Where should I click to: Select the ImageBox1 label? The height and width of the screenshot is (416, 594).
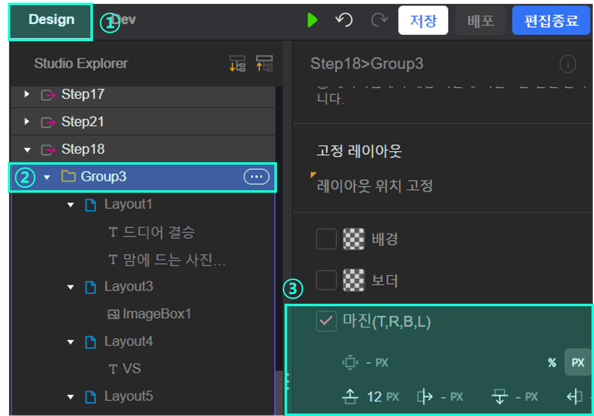(157, 314)
